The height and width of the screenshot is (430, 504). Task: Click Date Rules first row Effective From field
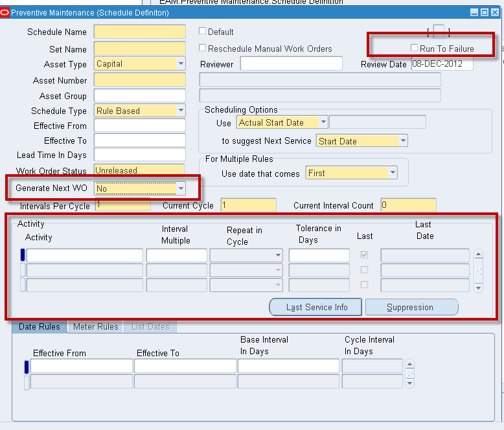point(82,366)
